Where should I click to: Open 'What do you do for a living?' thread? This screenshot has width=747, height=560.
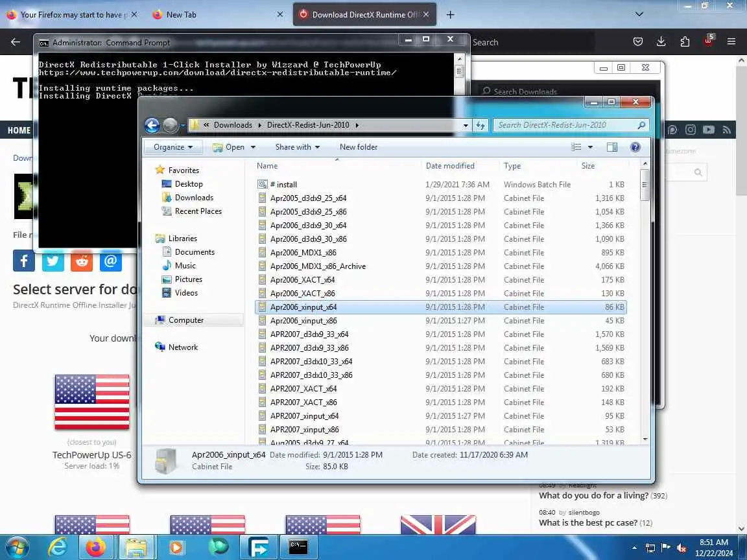(x=593, y=495)
